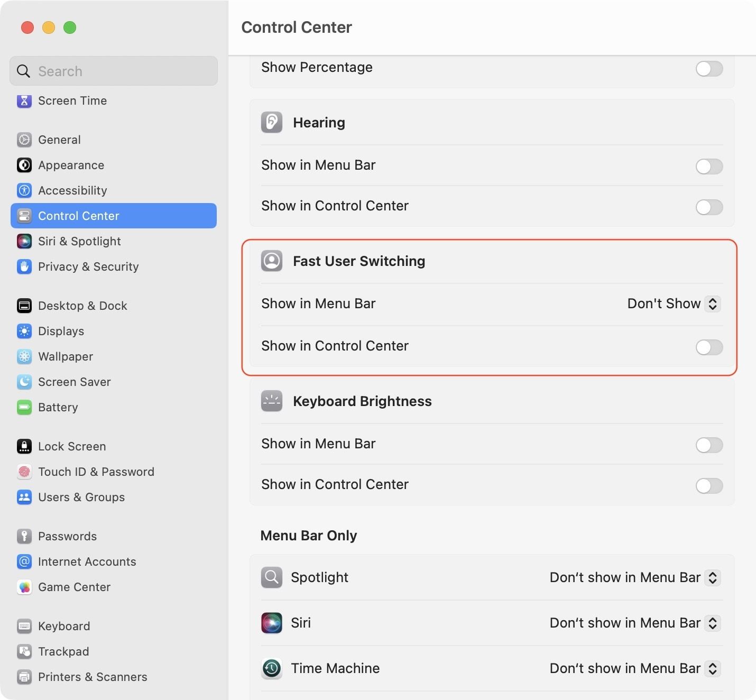Open Users & Groups settings
756x700 pixels.
coord(81,497)
